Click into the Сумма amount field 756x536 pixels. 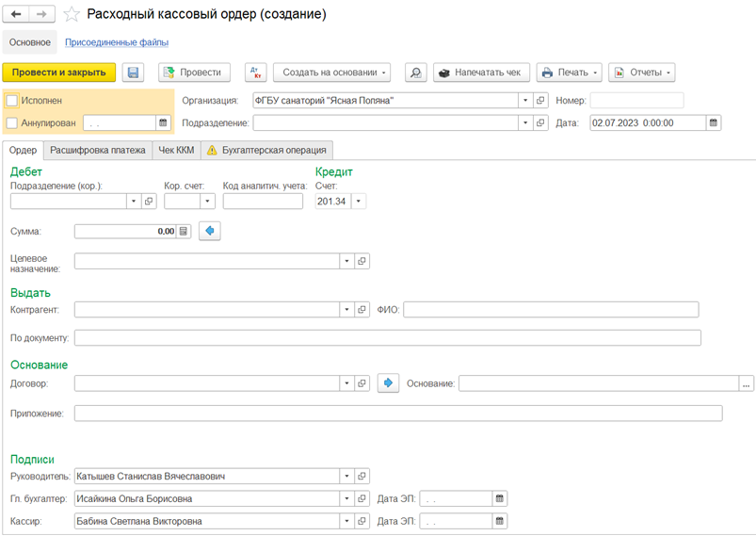(125, 232)
